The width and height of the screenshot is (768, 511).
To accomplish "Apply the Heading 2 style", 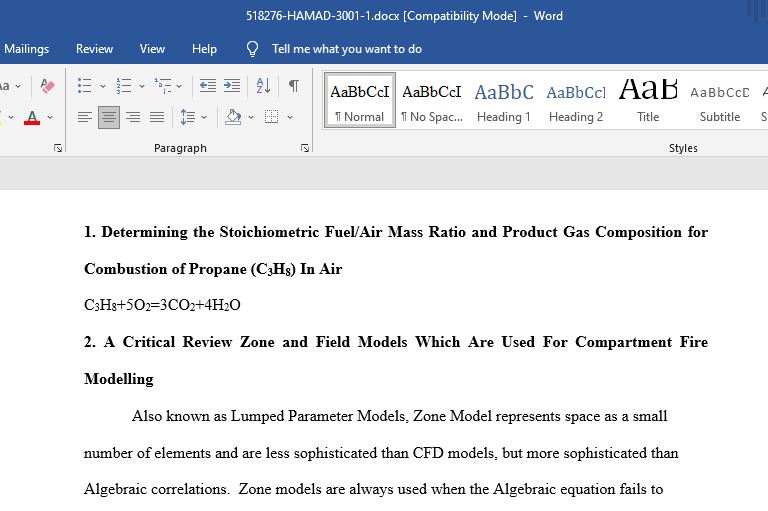I will click(576, 101).
